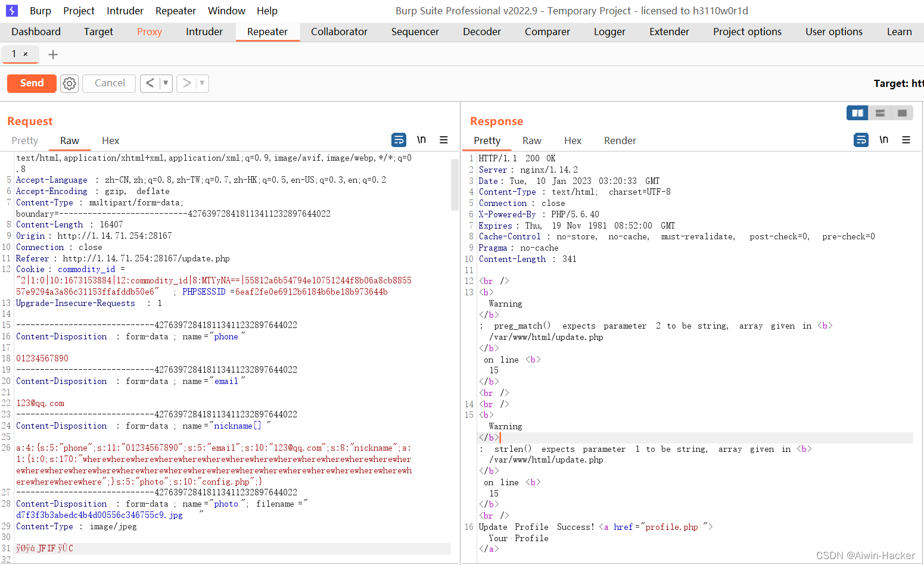The image size is (924, 565).
Task: Switch to the Proxy tab
Action: (150, 32)
